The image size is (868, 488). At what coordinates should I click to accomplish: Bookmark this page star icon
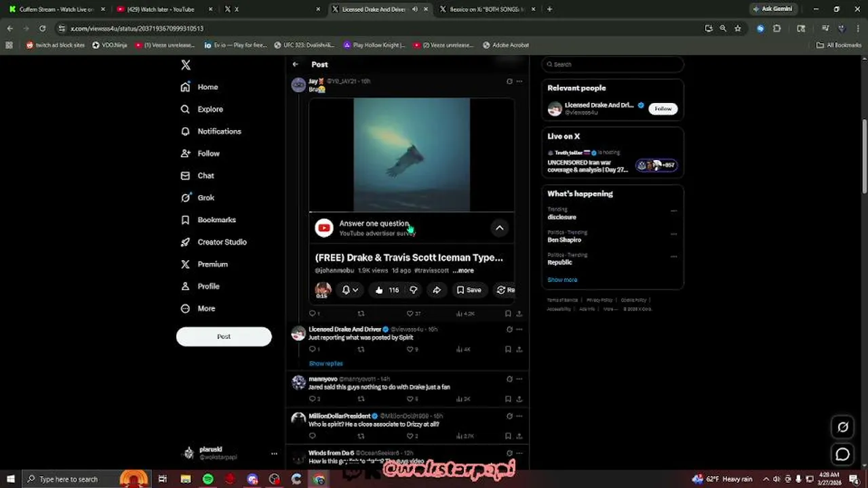737,28
